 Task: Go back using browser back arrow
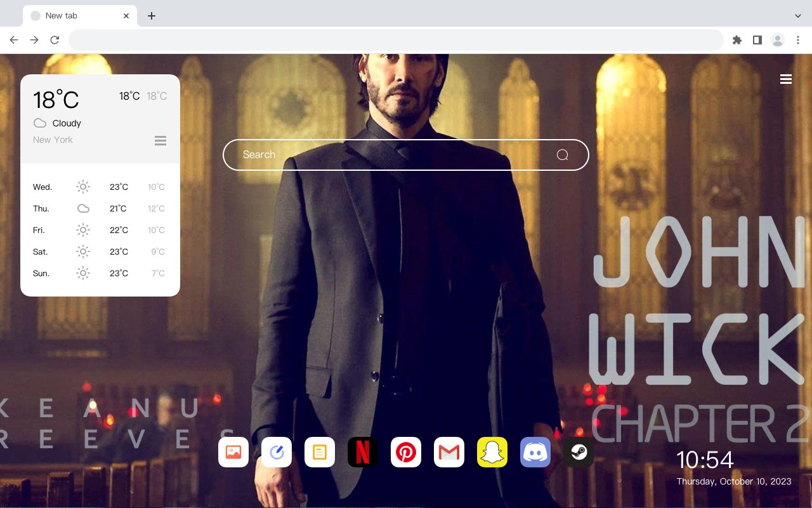pyautogui.click(x=14, y=40)
